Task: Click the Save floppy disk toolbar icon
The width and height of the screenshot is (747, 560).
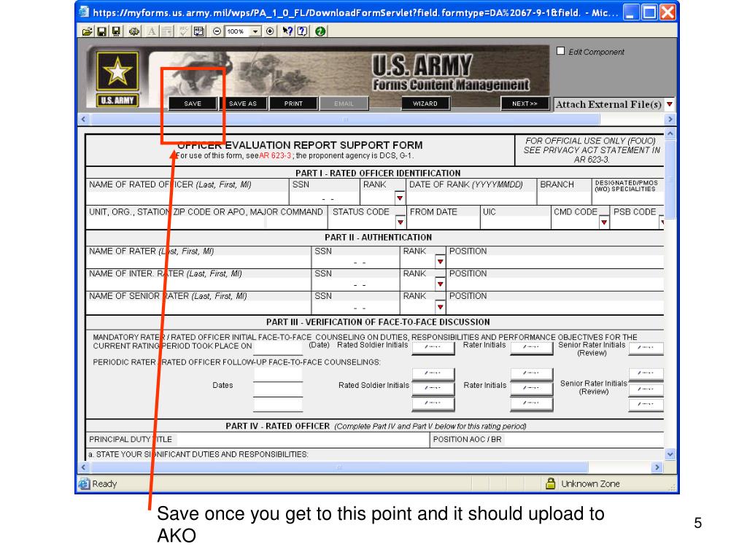Action: point(101,31)
